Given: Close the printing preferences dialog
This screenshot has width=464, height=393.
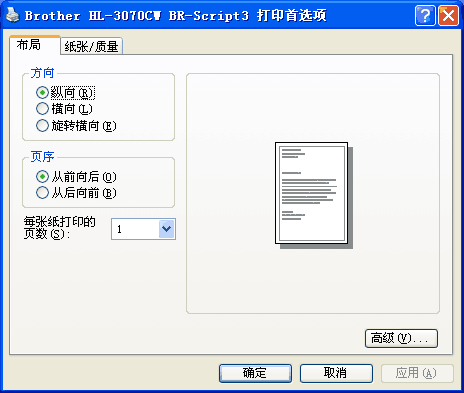Looking at the screenshot, I should pyautogui.click(x=448, y=15).
